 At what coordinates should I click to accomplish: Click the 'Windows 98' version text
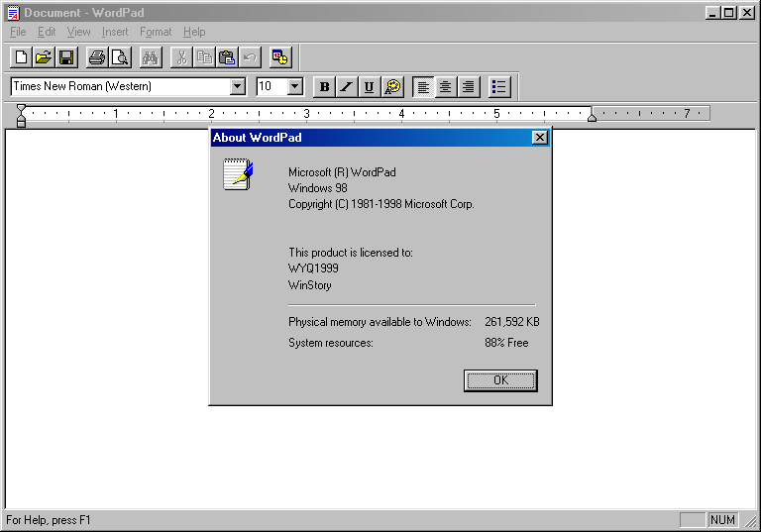pyautogui.click(x=317, y=188)
